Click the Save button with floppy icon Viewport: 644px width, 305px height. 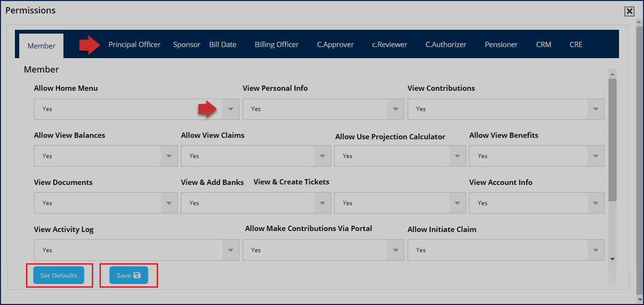pyautogui.click(x=128, y=275)
